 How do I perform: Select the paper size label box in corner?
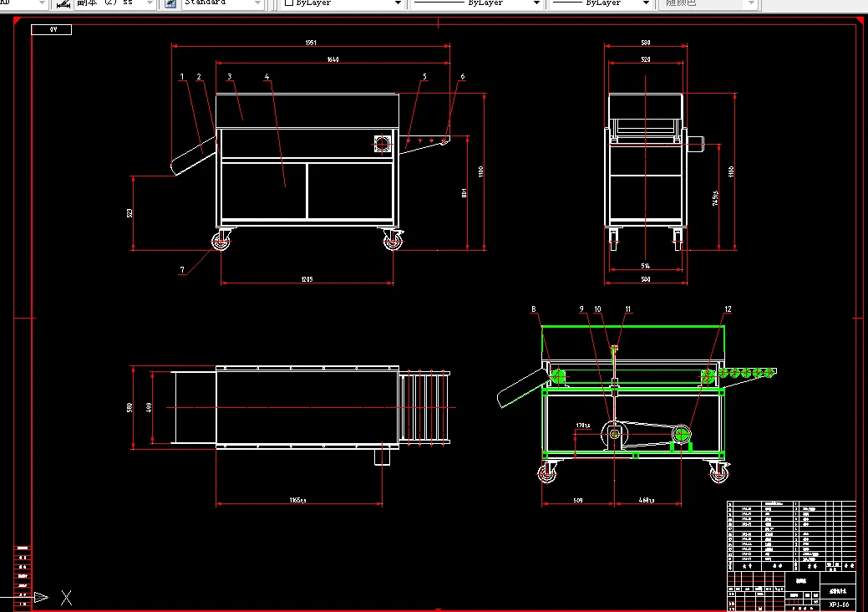pos(52,29)
